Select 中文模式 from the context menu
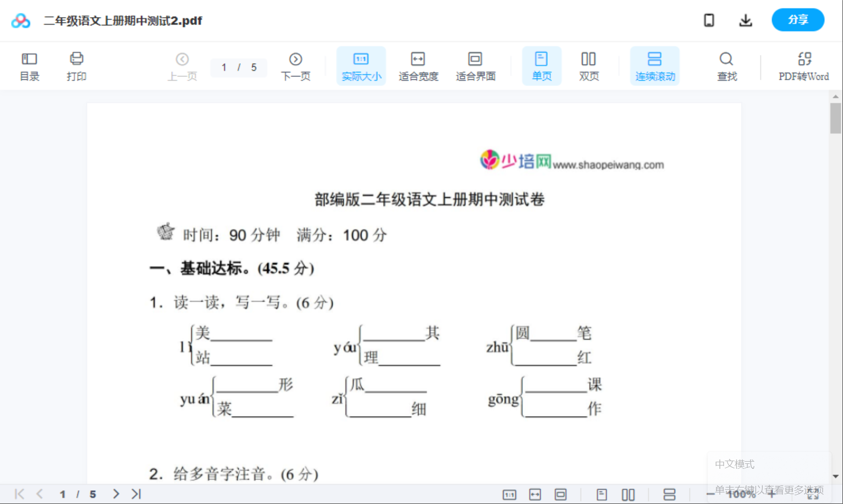Viewport: 843px width, 504px height. [735, 464]
